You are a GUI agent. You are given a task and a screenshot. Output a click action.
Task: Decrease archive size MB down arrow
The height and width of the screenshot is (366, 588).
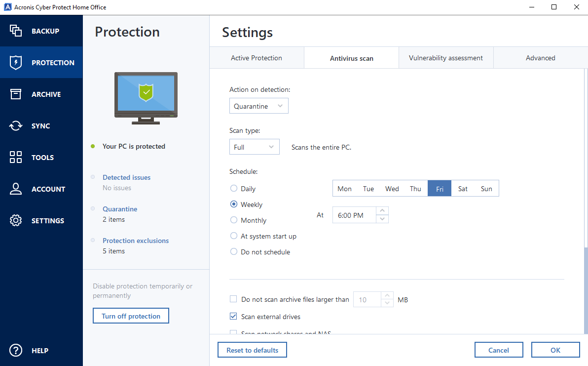387,303
